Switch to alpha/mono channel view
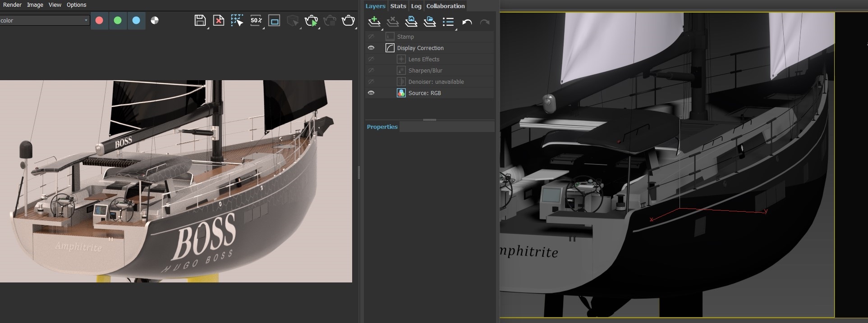 (155, 20)
